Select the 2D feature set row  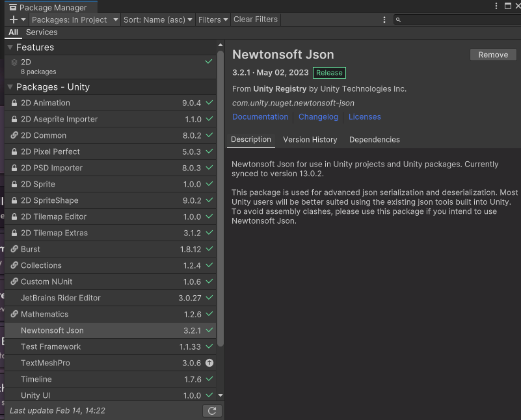(x=111, y=67)
